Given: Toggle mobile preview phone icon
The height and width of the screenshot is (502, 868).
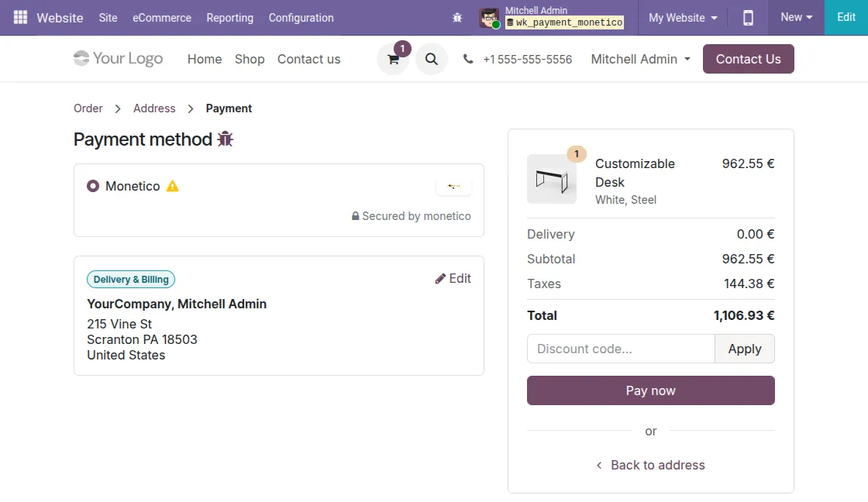Looking at the screenshot, I should pos(748,18).
